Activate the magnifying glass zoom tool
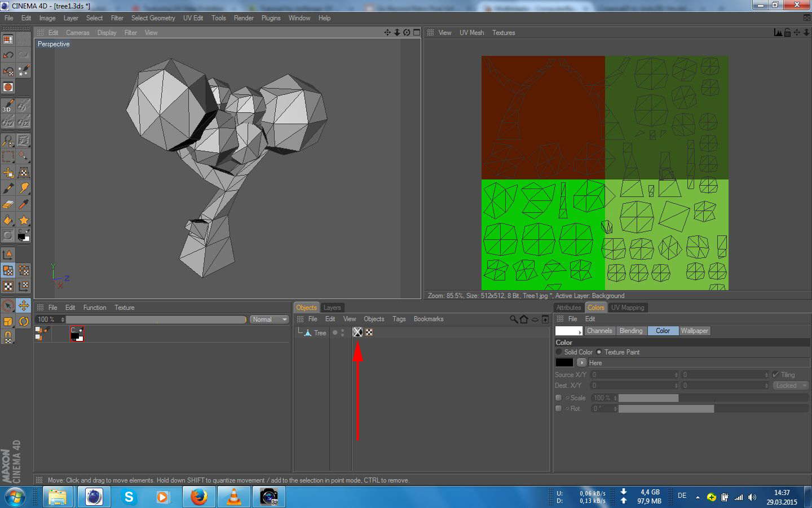This screenshot has height=508, width=812. [x=8, y=140]
